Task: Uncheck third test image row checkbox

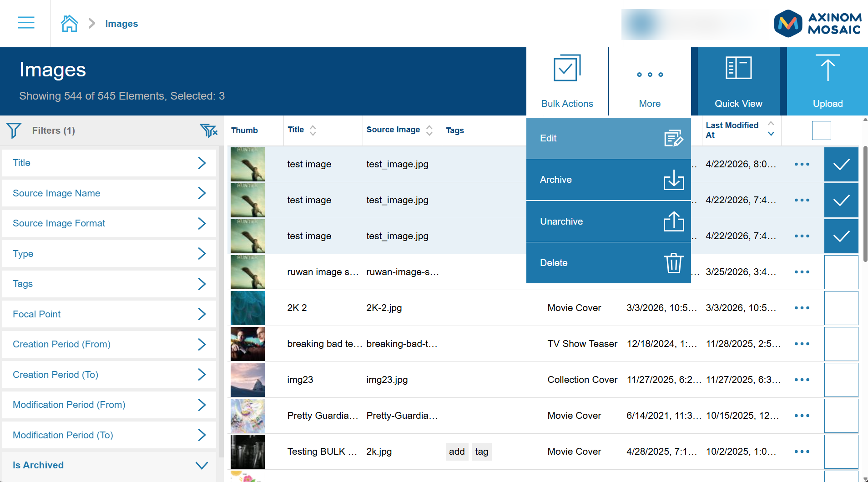Action: point(841,236)
